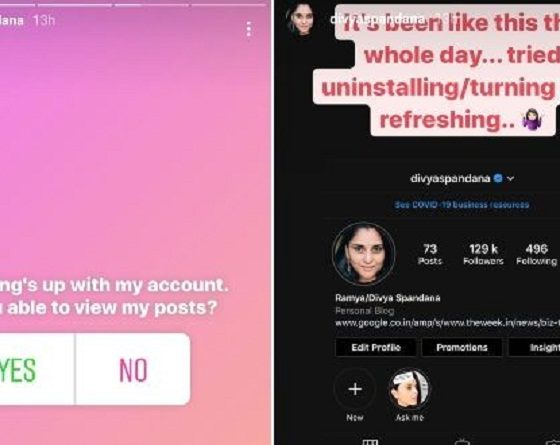Viewport: 560px width, 445px height.
Task: Click the blue verified badge beside divyaspandana
Action: [498, 178]
